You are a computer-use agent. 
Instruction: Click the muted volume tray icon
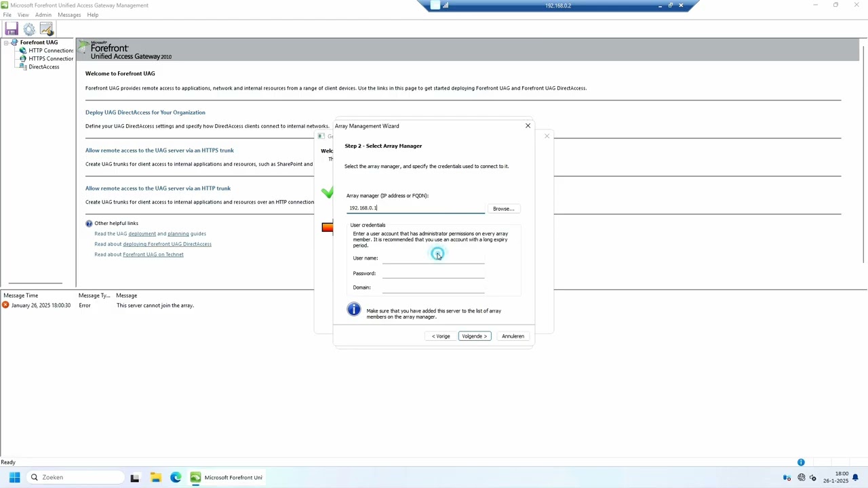pos(812,478)
